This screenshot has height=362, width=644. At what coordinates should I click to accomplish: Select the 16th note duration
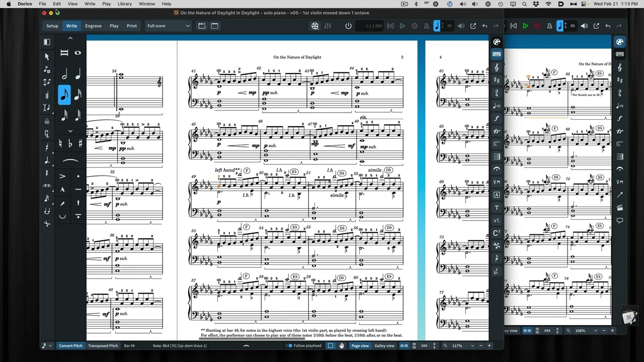point(78,95)
